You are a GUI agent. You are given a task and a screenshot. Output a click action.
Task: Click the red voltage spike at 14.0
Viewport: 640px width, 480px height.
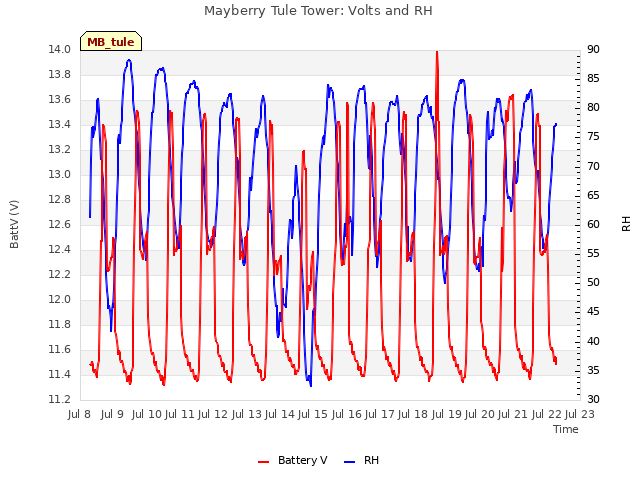click(437, 53)
